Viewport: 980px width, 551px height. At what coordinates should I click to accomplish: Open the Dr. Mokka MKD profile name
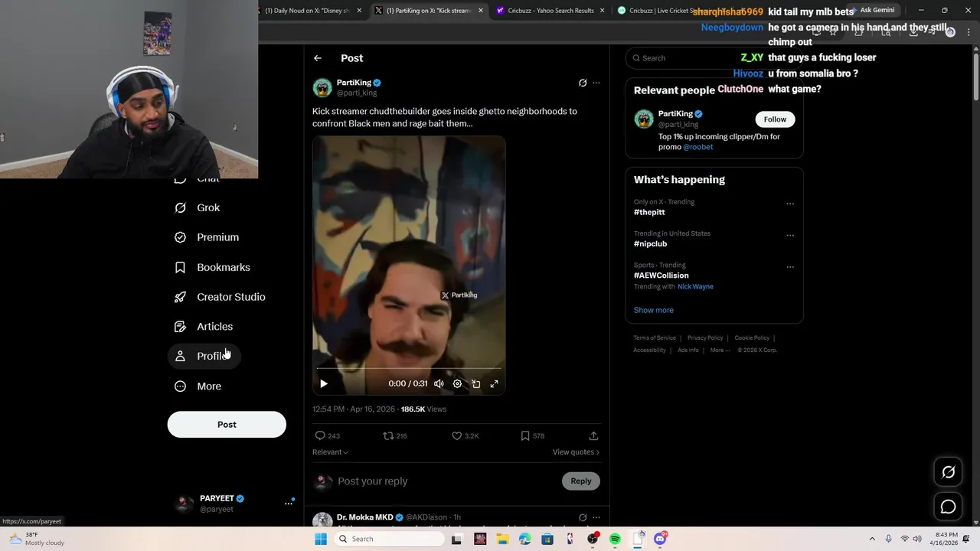coord(365,517)
